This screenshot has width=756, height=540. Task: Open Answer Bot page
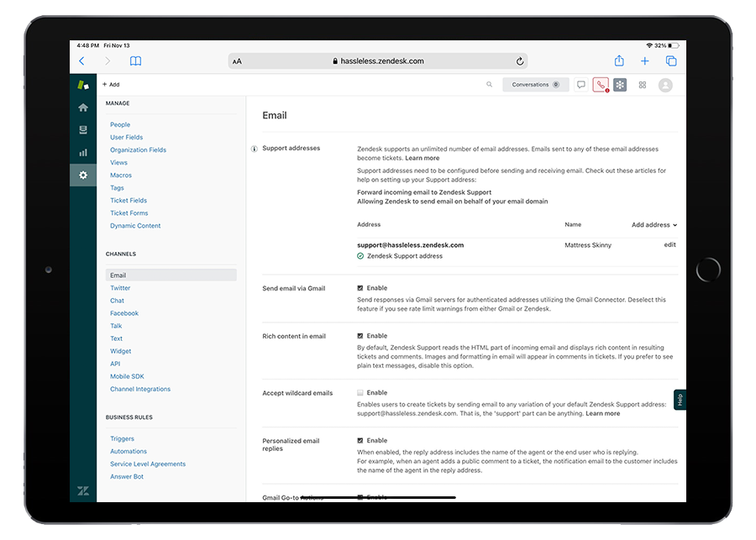pos(127,476)
